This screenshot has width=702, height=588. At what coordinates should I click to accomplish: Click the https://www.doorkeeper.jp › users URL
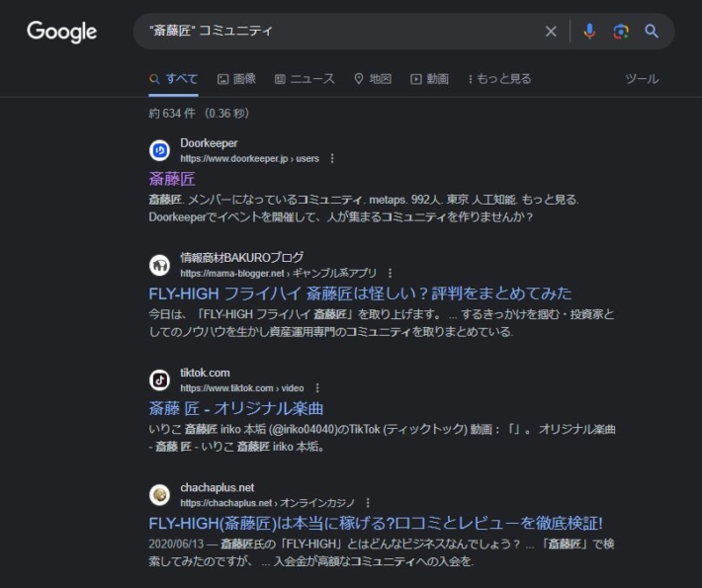tap(249, 158)
